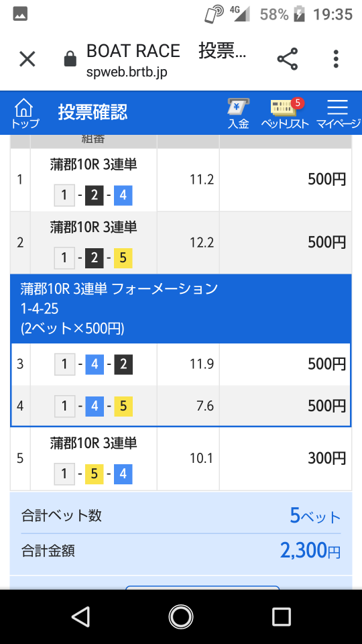The width and height of the screenshot is (362, 644).
Task: Close the browser tab with X
Action: (x=27, y=59)
